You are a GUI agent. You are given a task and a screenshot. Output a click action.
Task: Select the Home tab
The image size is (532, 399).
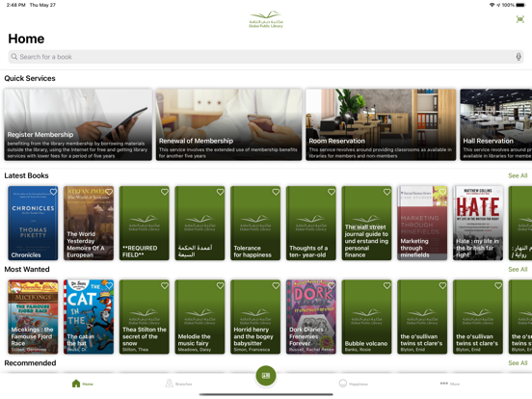tap(83, 384)
